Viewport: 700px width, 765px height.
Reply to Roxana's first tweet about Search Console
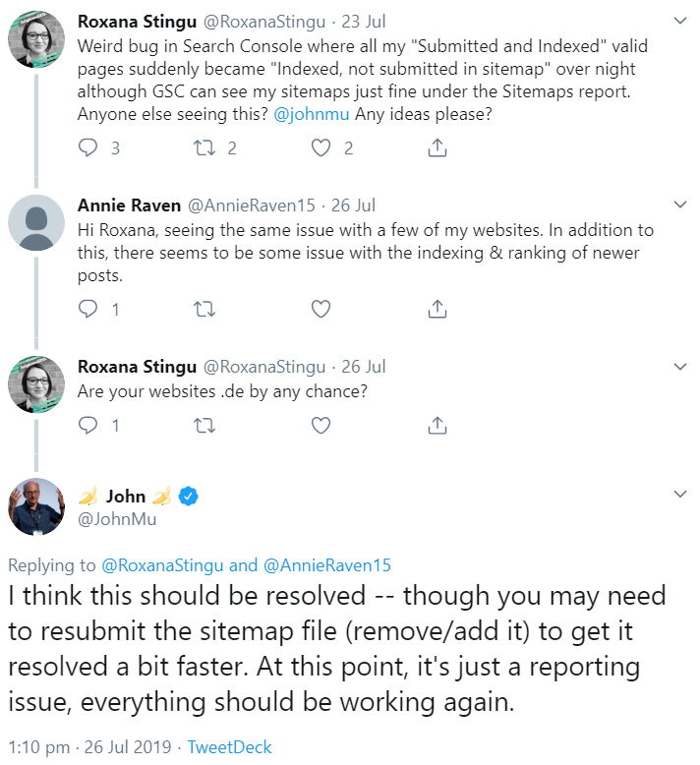coord(88,147)
